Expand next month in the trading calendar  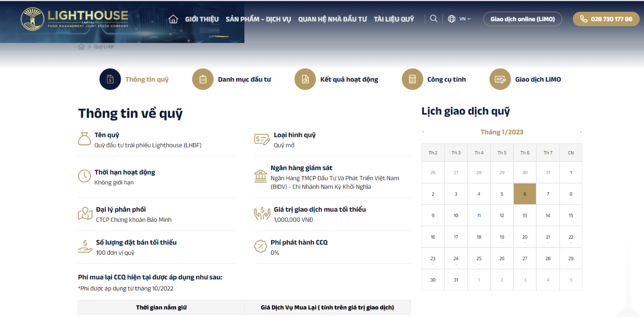point(581,132)
